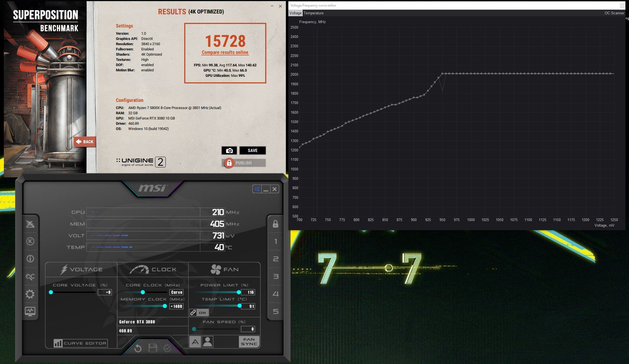Viewport: 629px width, 364px height.
Task: Switch to the Voltage tab
Action: coord(295,13)
